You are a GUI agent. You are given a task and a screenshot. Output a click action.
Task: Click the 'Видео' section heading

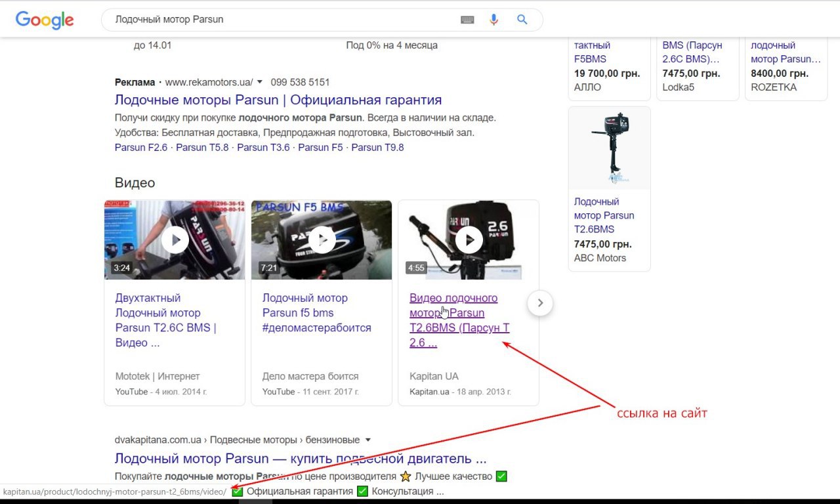pos(135,183)
